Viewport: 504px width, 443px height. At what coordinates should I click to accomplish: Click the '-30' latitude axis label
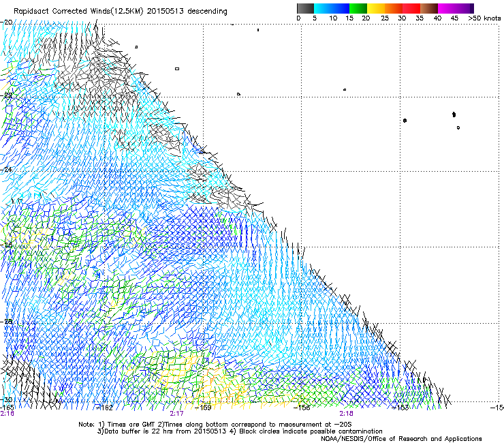[x=7, y=399]
